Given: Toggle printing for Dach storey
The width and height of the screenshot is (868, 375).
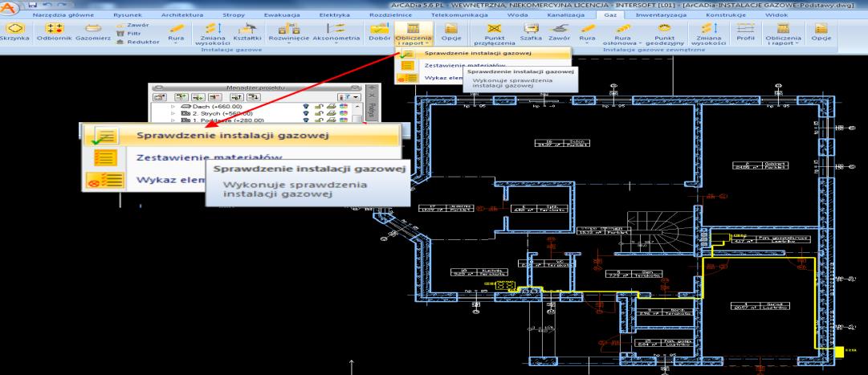Looking at the screenshot, I should tap(331, 106).
